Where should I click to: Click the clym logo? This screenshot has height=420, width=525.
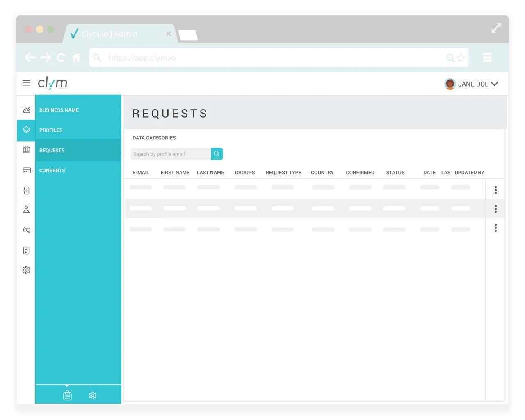(x=52, y=83)
